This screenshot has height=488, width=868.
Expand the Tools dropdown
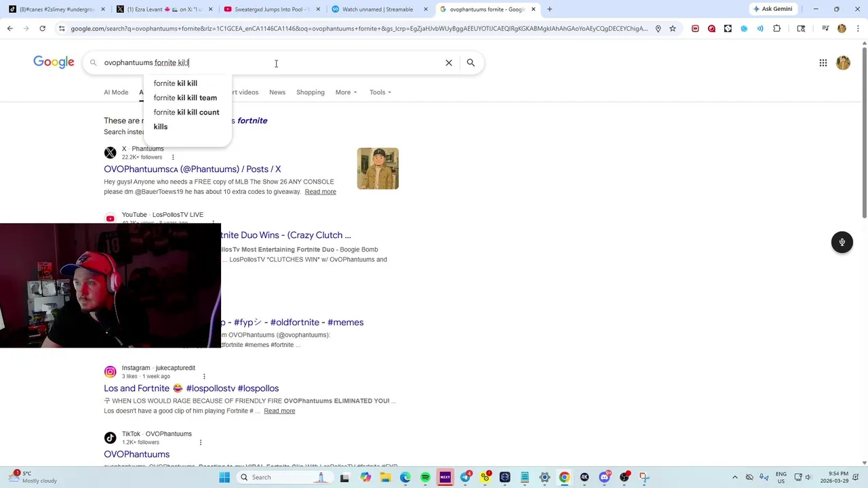coord(380,92)
